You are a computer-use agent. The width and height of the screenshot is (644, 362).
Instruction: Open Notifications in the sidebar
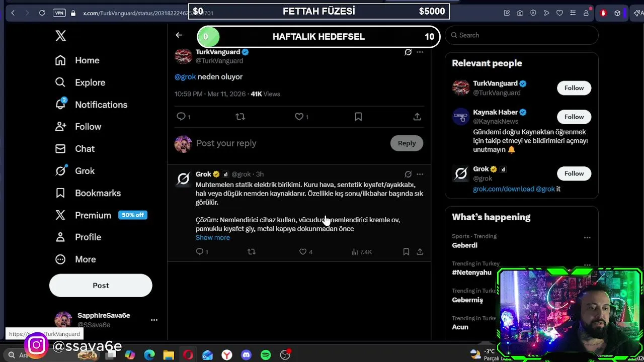click(92, 105)
